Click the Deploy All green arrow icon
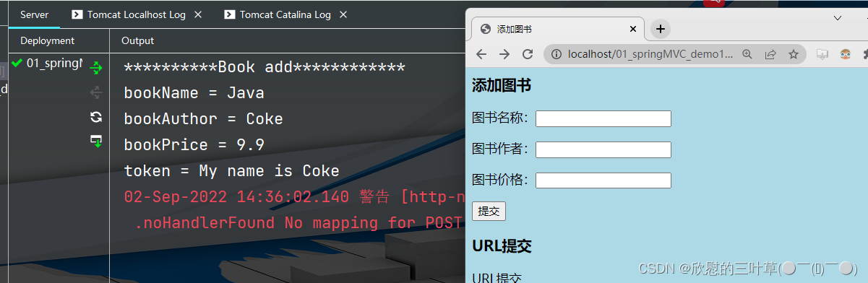Screen dimensions: 868x283 pyautogui.click(x=96, y=69)
